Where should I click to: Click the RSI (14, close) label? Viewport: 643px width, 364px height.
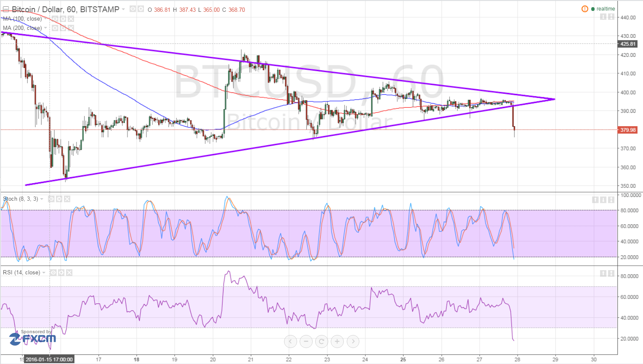21,272
